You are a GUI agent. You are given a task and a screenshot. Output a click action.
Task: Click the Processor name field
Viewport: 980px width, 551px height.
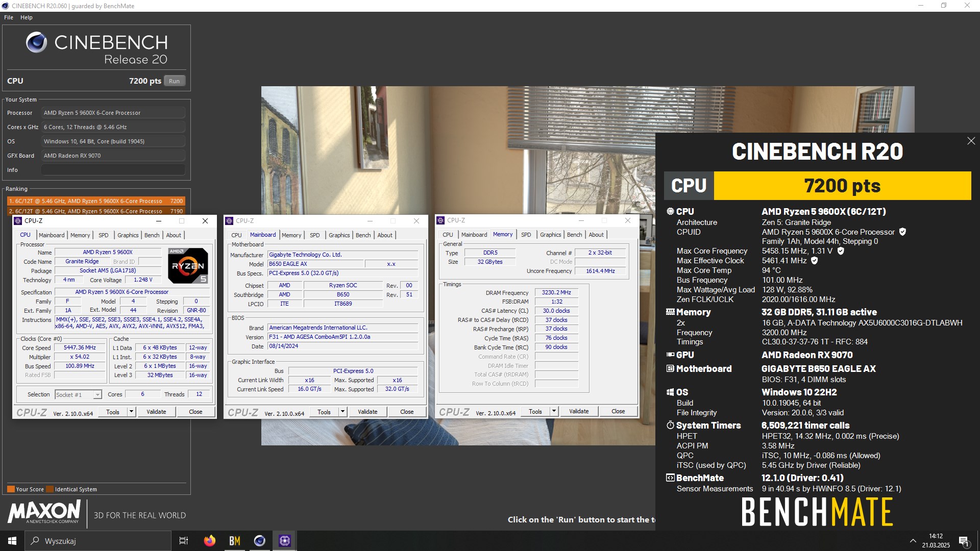(113, 113)
